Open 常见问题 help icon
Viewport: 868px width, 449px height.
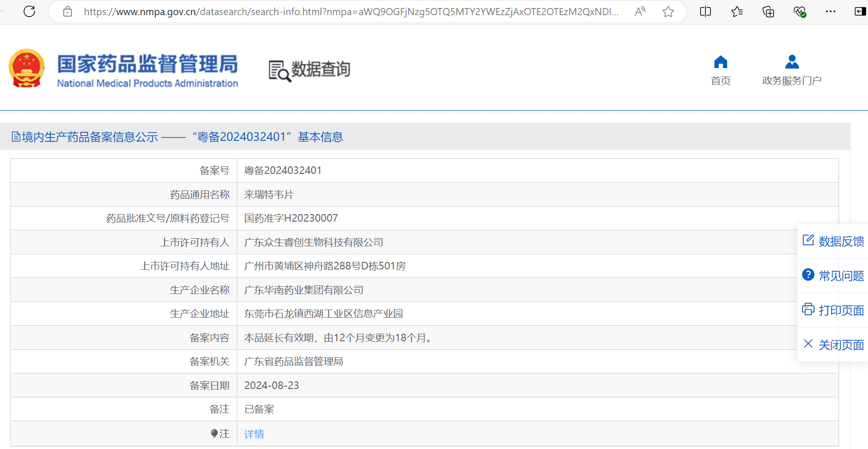pos(808,275)
